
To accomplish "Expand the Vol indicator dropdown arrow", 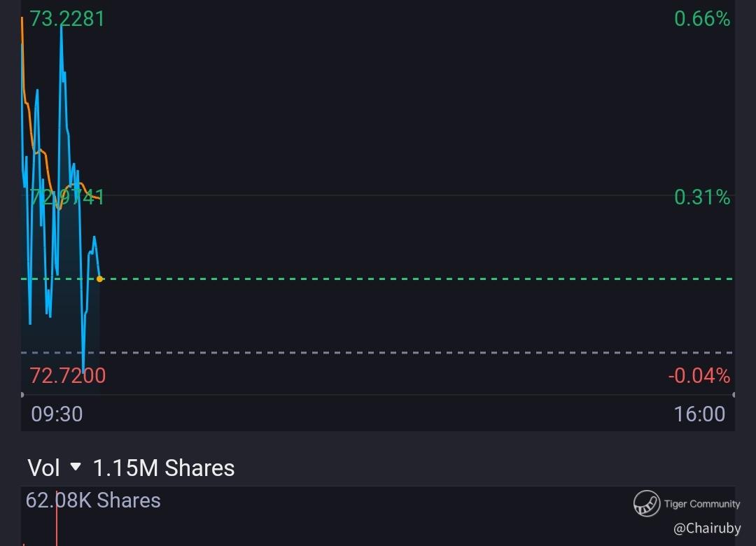I will (76, 467).
